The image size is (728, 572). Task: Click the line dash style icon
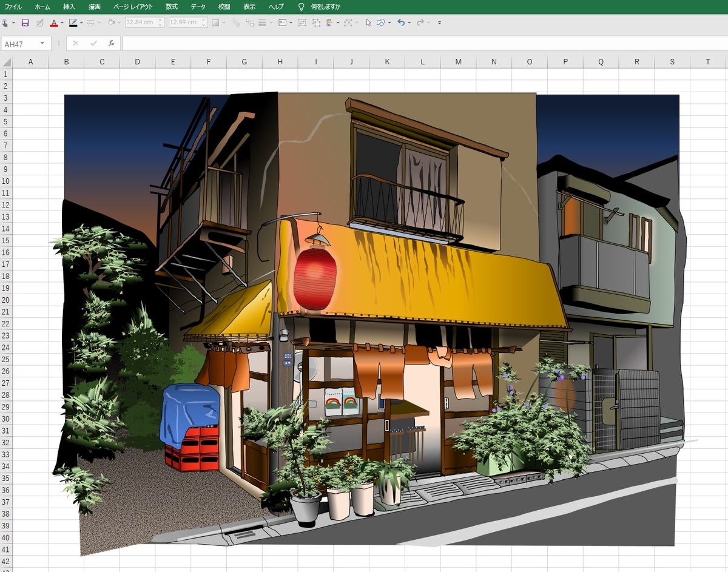tap(90, 22)
